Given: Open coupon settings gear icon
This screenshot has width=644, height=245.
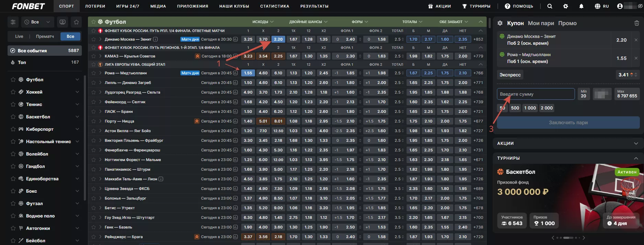Looking at the screenshot, I should click(500, 23).
